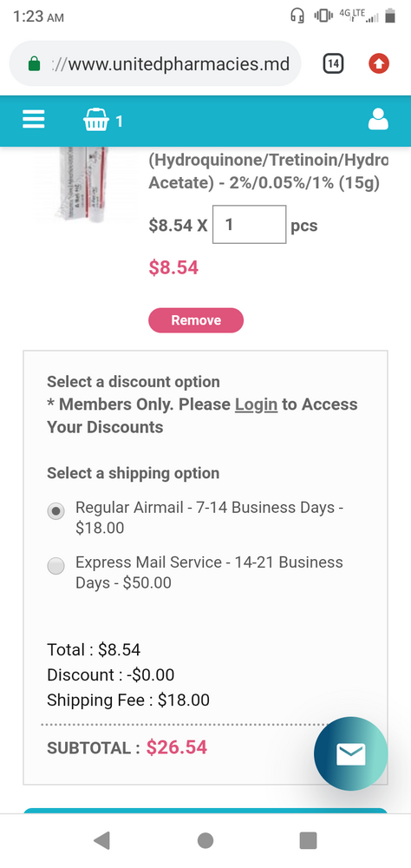Open the hamburger menu
411x868 pixels.
point(33,119)
